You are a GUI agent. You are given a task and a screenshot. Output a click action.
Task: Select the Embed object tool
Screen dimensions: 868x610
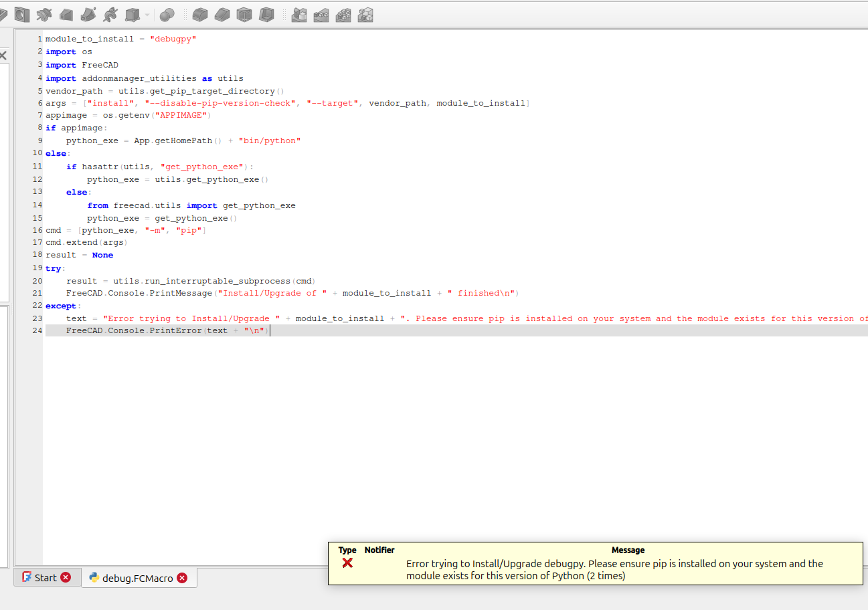click(321, 14)
